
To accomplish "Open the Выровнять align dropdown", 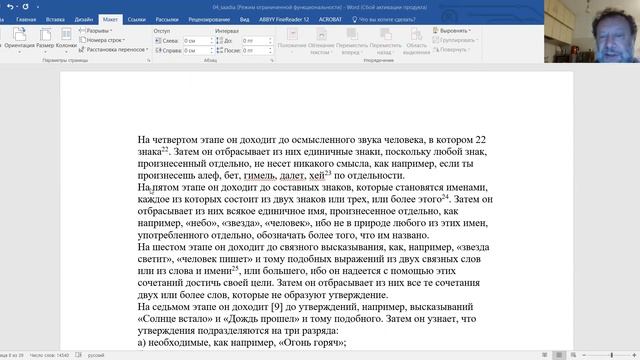I will pyautogui.click(x=452, y=31).
